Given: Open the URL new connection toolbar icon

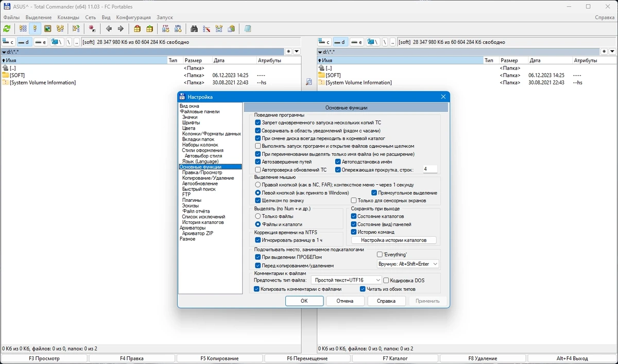Looking at the screenshot, I should (178, 29).
